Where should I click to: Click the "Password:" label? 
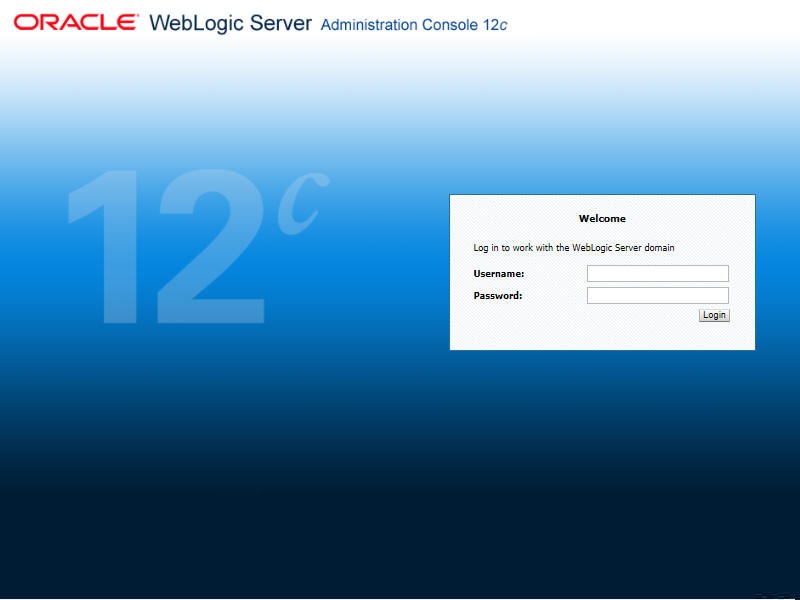pyautogui.click(x=497, y=296)
